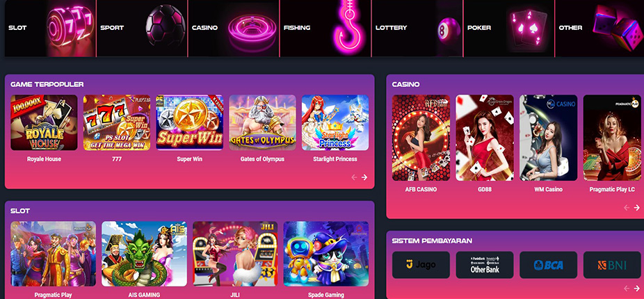
Task: Select the Other Bank payment option
Action: pyautogui.click(x=485, y=265)
